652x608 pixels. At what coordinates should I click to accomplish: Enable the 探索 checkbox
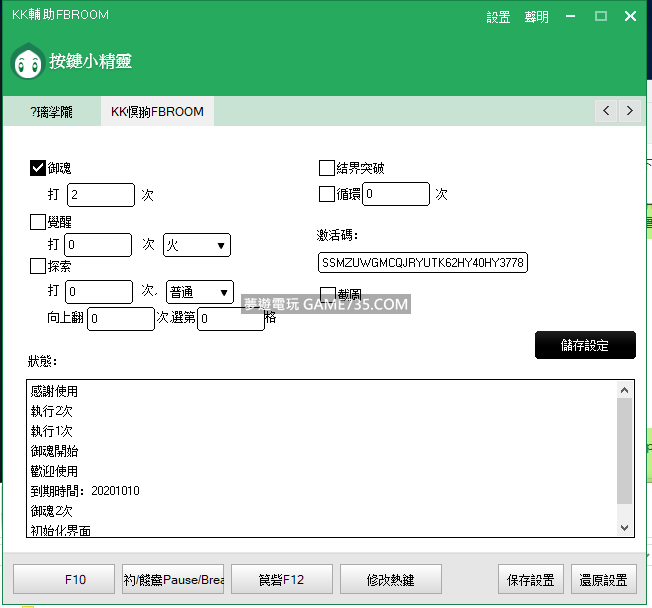38,267
